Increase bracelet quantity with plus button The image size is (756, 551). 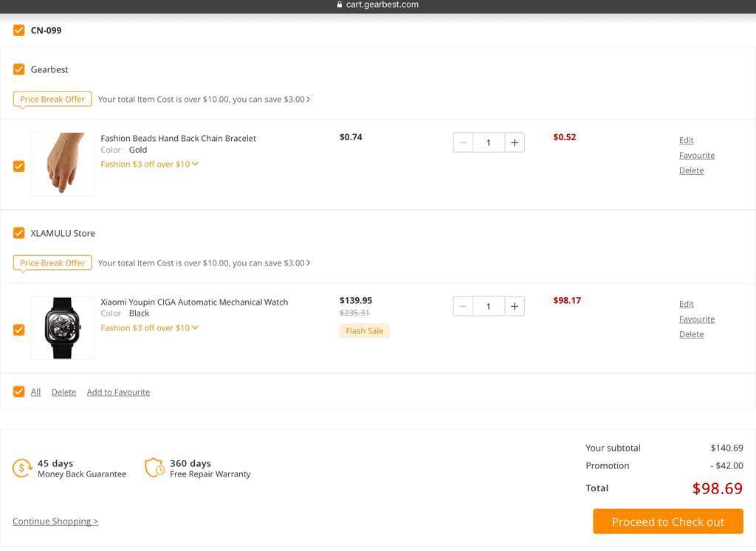point(515,142)
